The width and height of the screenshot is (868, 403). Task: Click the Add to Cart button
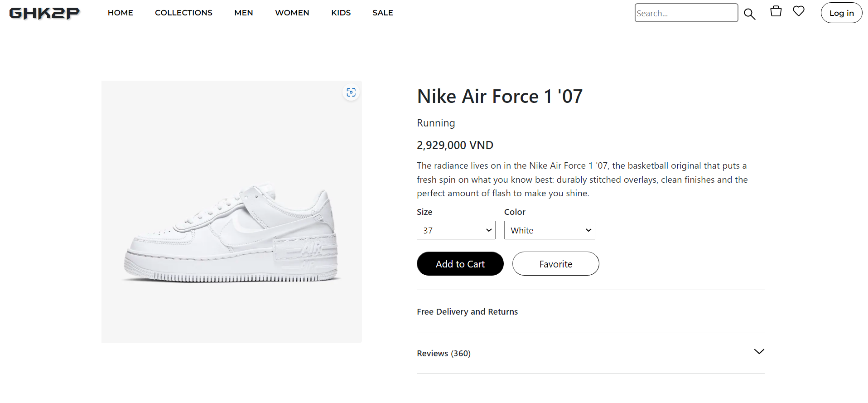coord(460,264)
